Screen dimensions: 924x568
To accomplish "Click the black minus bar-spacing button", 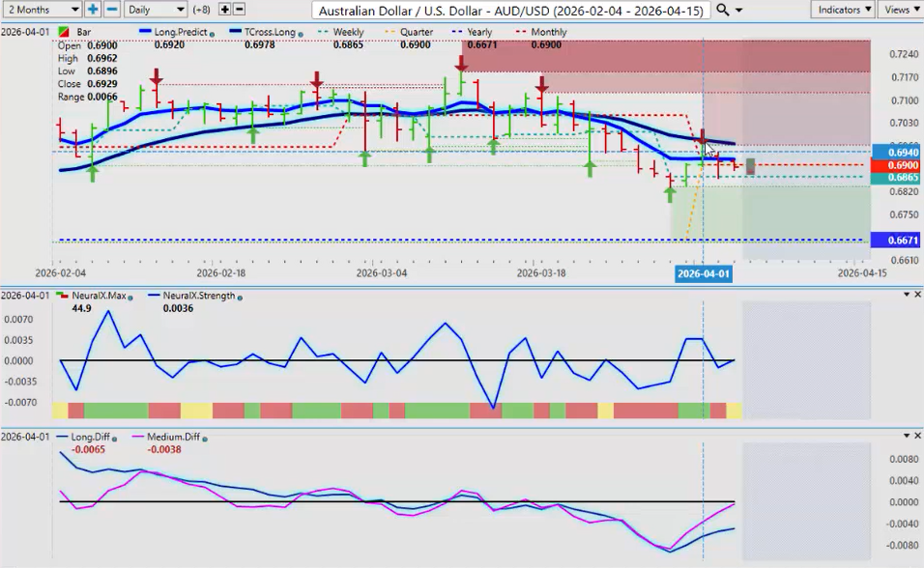I will point(240,9).
